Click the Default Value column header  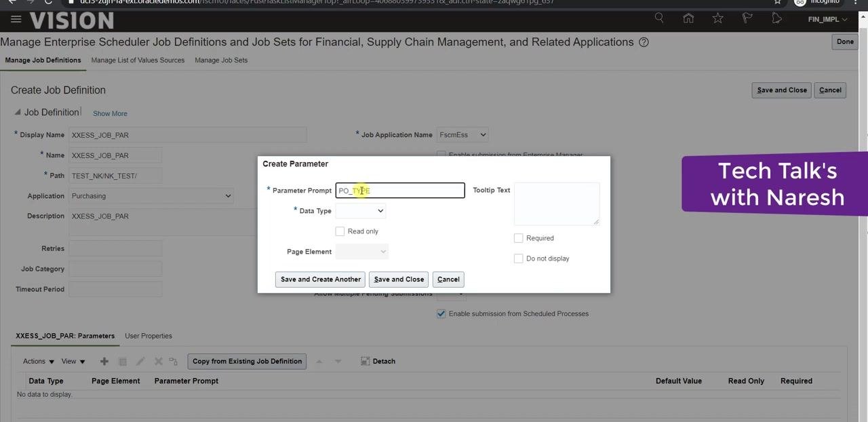(679, 381)
